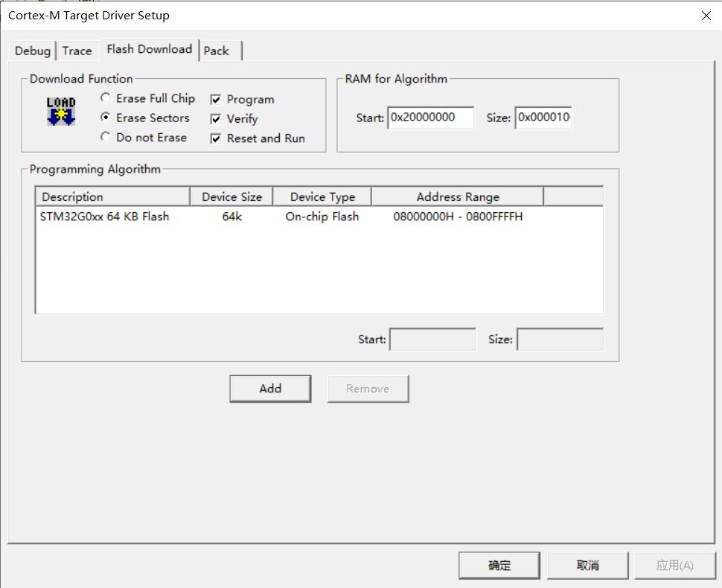Select the Flash Download tab
The height and width of the screenshot is (588, 722).
click(149, 49)
